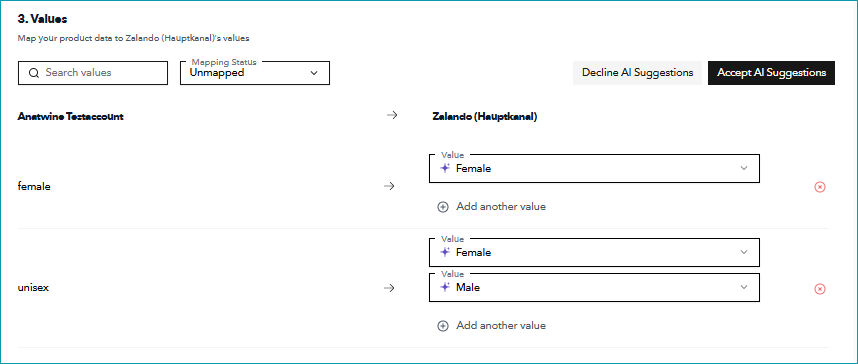
Task: Click AI sparkle icon in female row
Action: click(445, 168)
